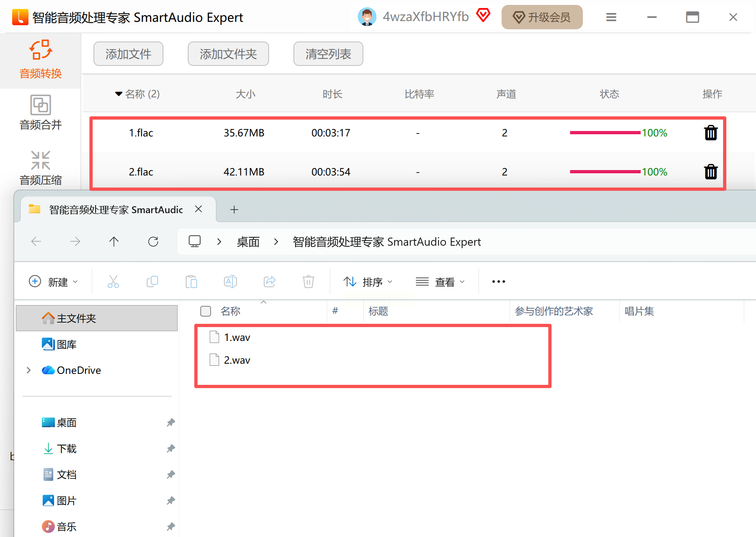Screen dimensions: 756x537
Task: Expand chevron after the monitor icon in address bar
Action: click(x=219, y=242)
